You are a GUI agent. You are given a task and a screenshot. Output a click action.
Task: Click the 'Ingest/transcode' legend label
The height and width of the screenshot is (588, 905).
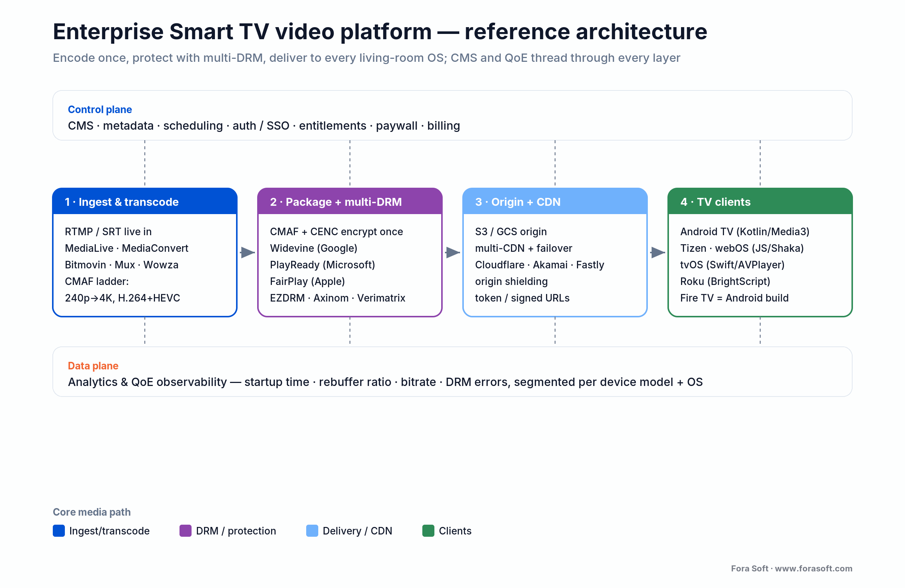point(109,531)
